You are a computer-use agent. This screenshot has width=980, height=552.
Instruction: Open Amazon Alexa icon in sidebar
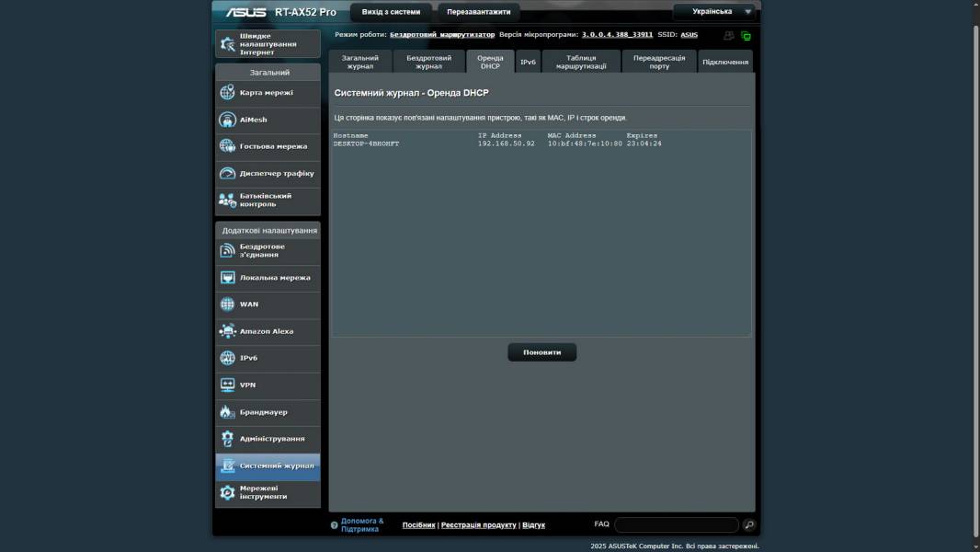[x=227, y=331]
